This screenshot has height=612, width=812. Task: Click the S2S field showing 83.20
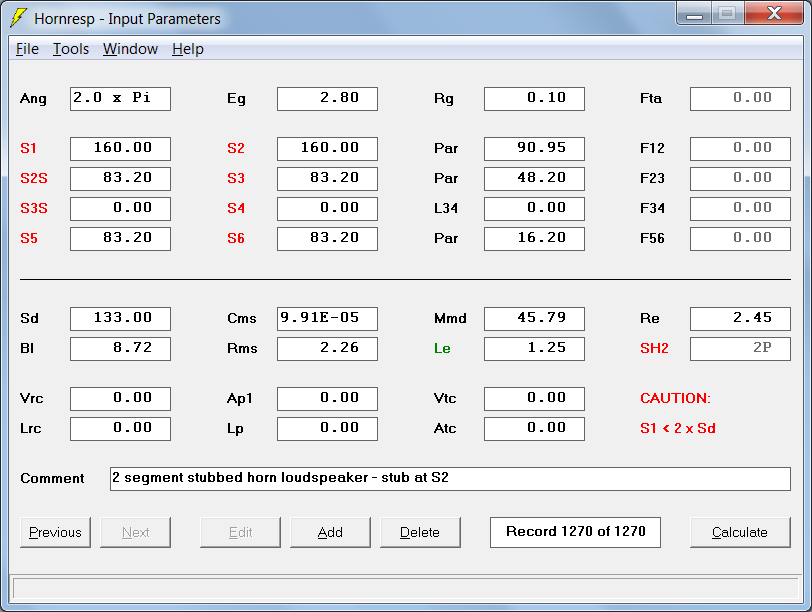coord(120,179)
